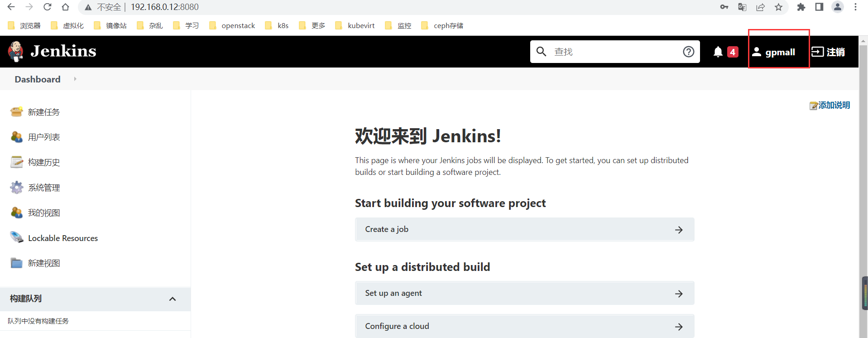Expand the Dashboard breadcrumb arrow
This screenshot has height=338, width=868.
[75, 79]
